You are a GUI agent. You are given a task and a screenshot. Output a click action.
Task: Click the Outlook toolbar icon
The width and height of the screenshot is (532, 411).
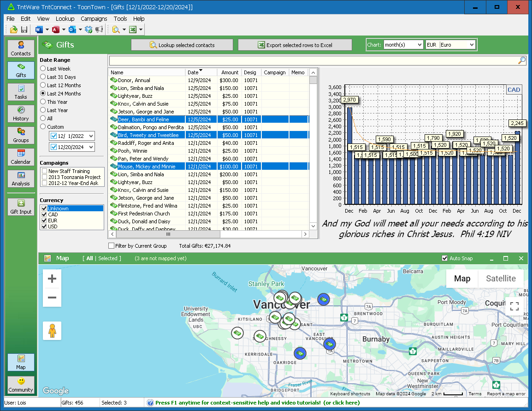[72, 30]
